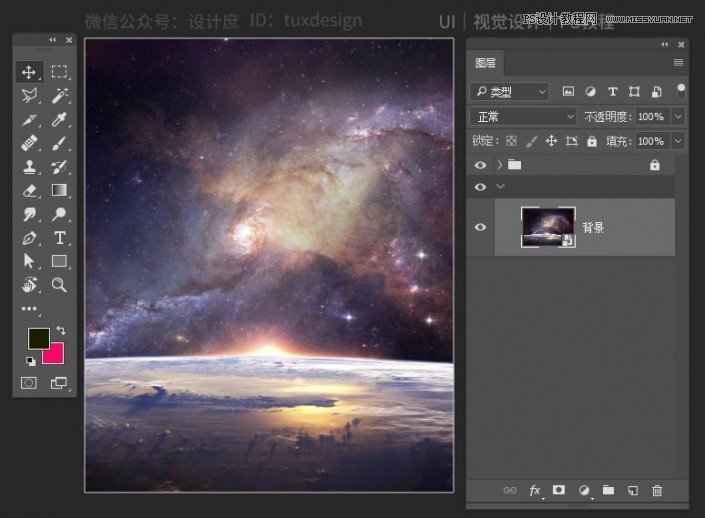The width and height of the screenshot is (705, 518).
Task: Hide the locked group layer
Action: (x=480, y=165)
